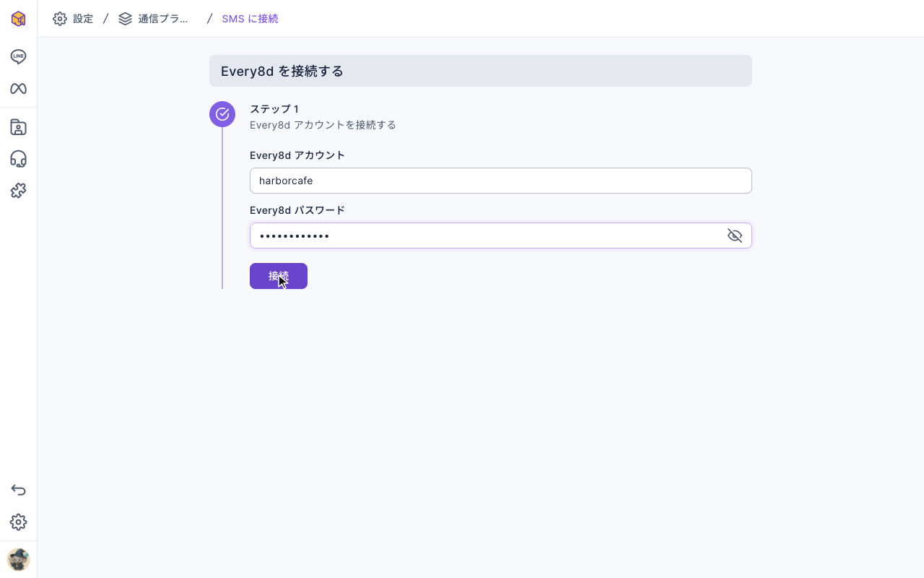Click the app logo cube icon

[x=19, y=19]
